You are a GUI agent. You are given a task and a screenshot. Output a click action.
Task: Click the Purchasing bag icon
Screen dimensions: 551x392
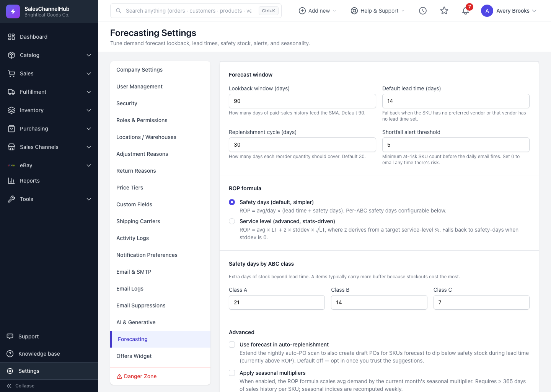11,129
